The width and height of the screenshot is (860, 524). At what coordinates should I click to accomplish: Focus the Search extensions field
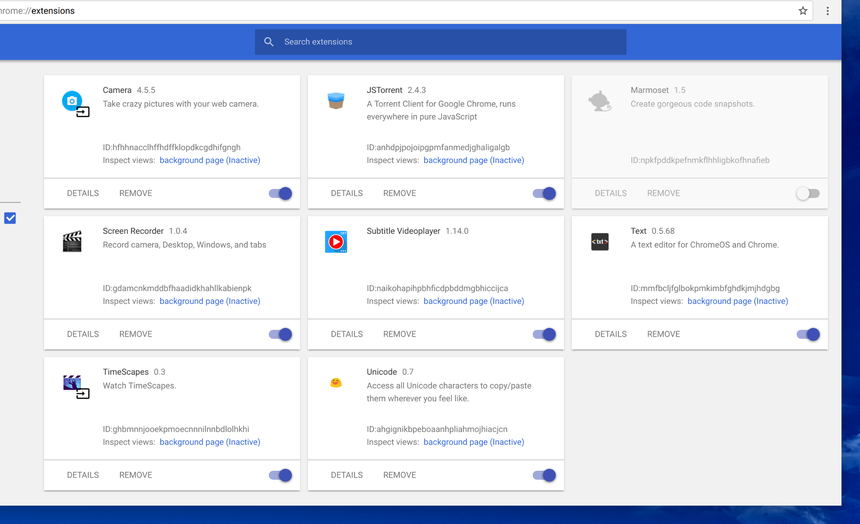click(x=440, y=42)
